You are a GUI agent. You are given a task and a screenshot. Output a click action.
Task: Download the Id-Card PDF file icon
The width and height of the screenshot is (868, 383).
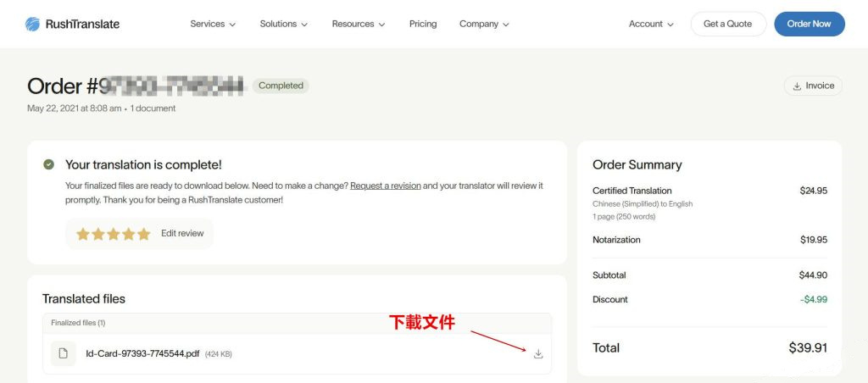(538, 353)
